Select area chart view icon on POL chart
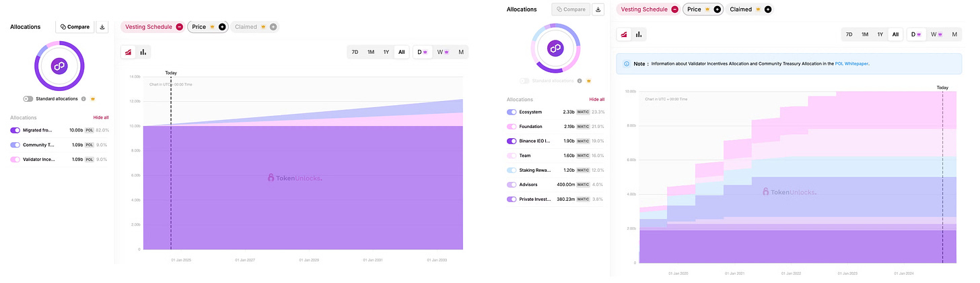This screenshot has width=980, height=283. click(129, 52)
